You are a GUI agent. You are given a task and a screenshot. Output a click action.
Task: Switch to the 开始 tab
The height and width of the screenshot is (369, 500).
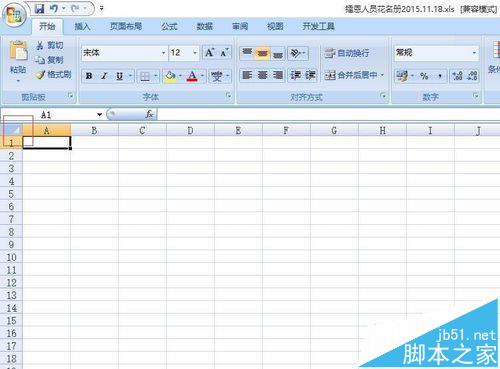[x=47, y=26]
